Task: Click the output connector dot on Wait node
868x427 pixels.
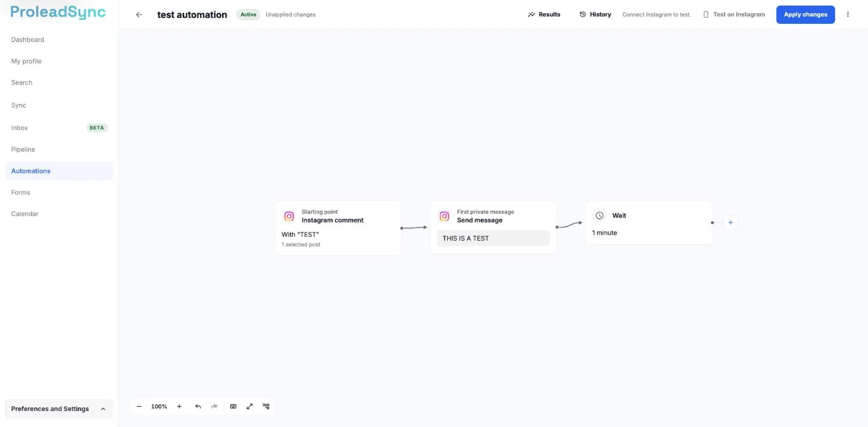Action: tap(712, 223)
